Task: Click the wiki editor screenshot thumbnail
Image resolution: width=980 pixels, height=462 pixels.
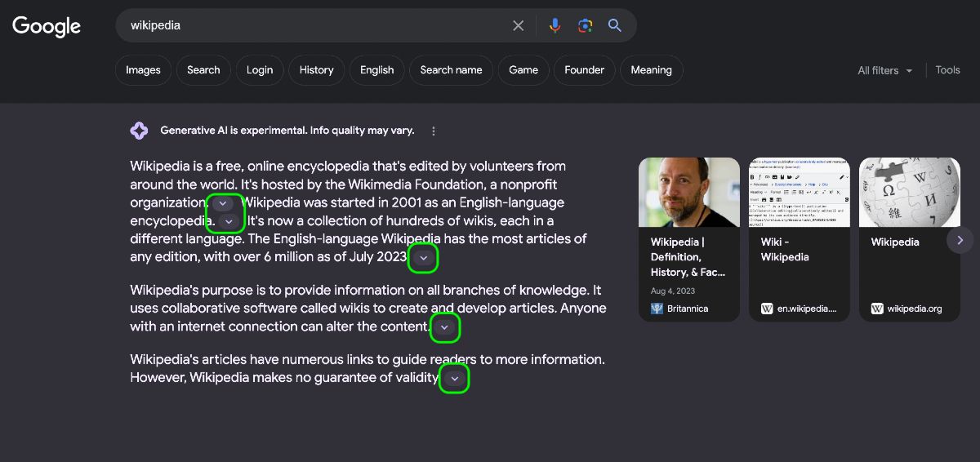Action: point(800,192)
